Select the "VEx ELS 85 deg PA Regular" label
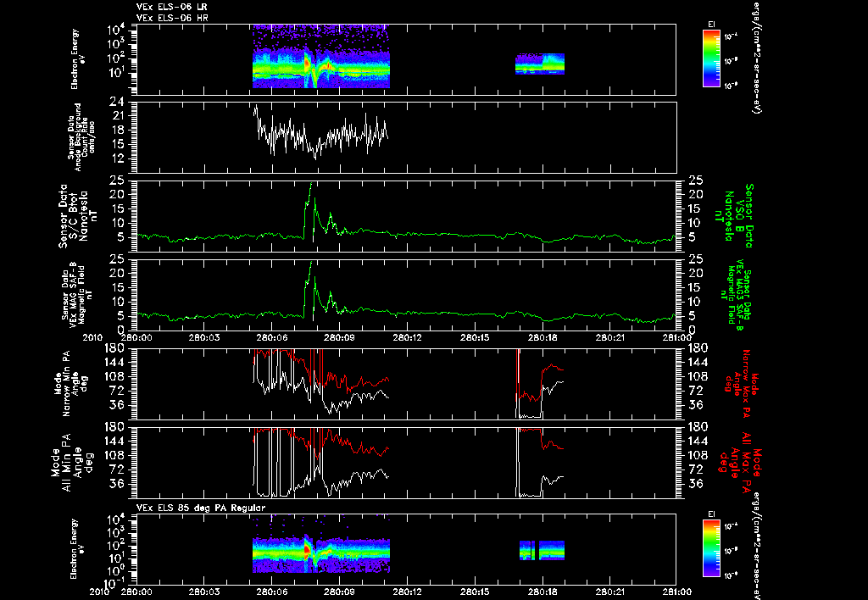The height and width of the screenshot is (600, 868). pyautogui.click(x=201, y=508)
